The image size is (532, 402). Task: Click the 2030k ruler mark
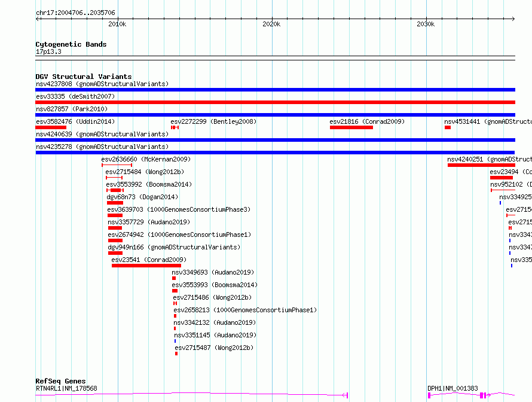(426, 24)
